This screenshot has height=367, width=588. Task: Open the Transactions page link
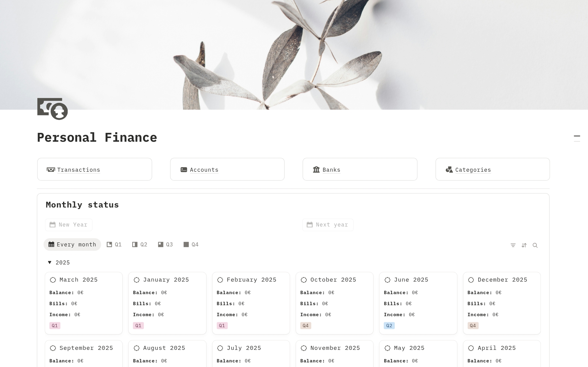(78, 170)
